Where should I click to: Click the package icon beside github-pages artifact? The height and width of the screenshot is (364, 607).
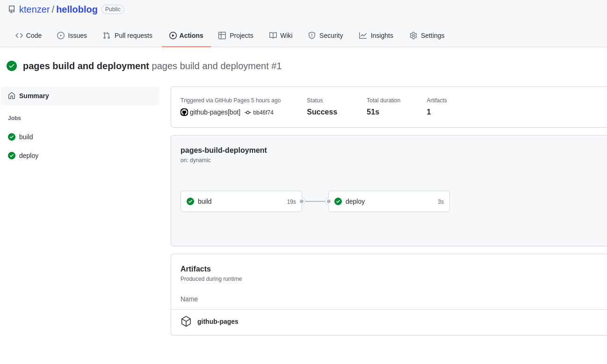click(x=186, y=321)
